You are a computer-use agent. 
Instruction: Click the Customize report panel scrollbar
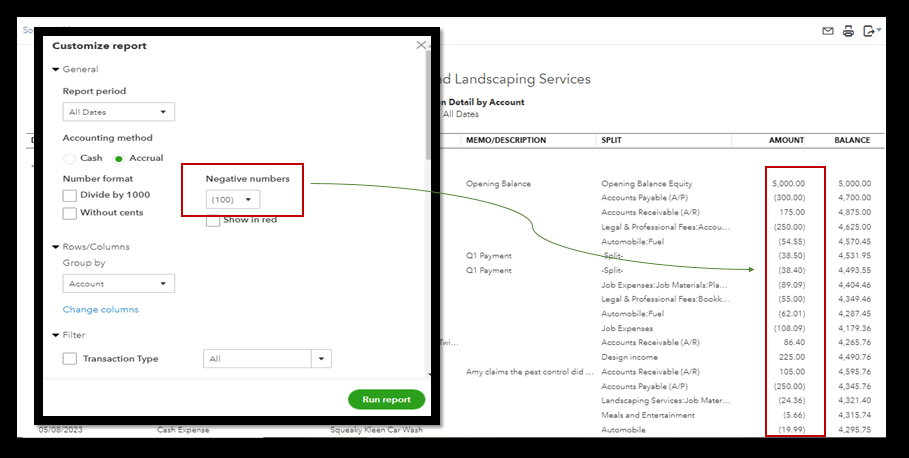(428, 104)
